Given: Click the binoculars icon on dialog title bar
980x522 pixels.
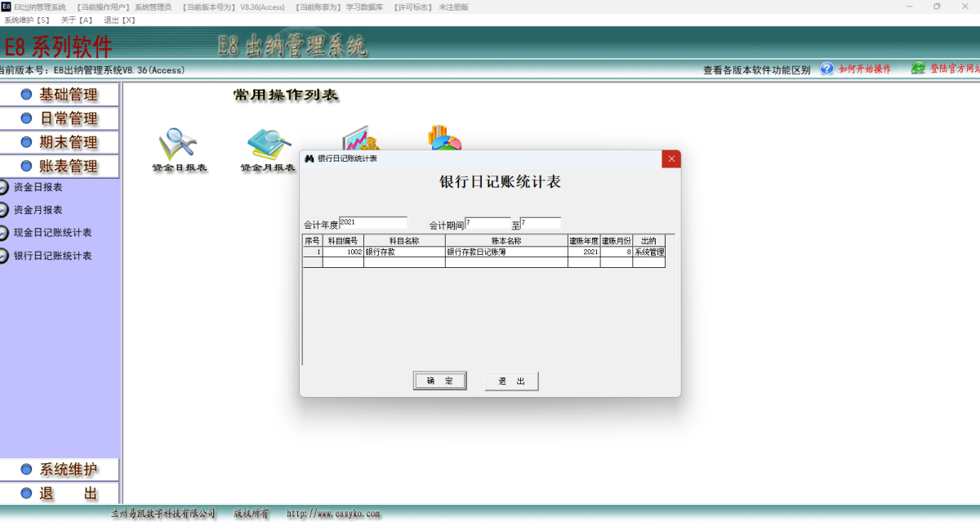Looking at the screenshot, I should point(310,159).
